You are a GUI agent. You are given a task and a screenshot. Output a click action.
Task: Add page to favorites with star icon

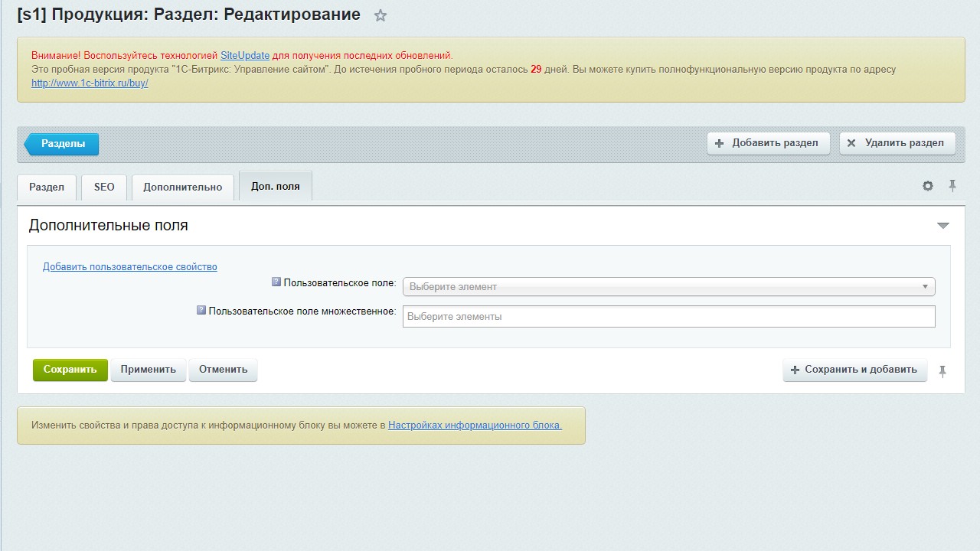click(x=381, y=15)
